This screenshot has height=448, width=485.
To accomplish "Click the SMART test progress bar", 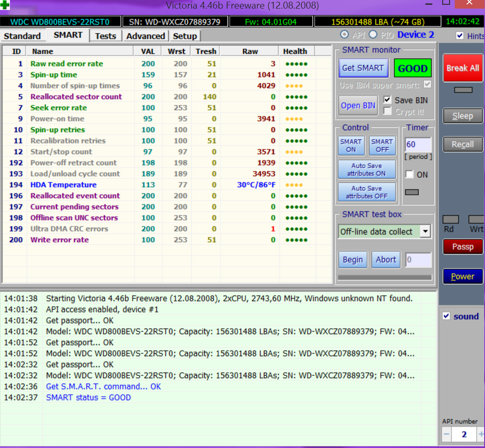I will tap(385, 278).
